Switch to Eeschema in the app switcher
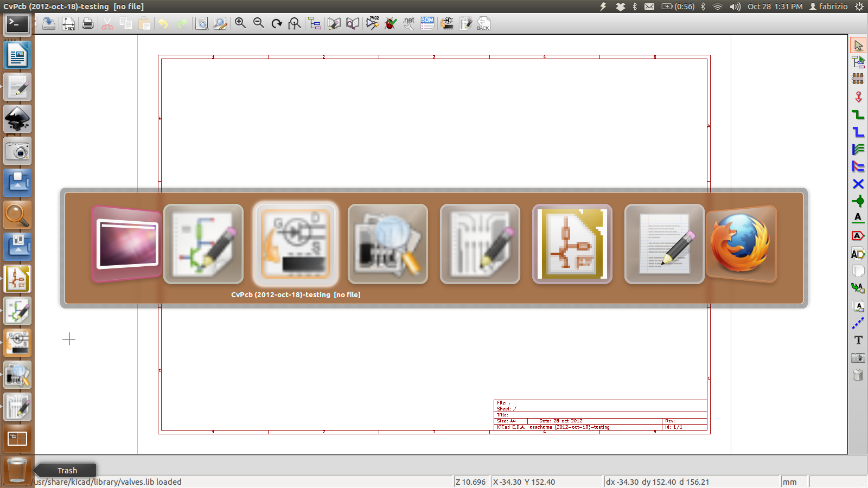Screen dimensions: 868x488 [x=203, y=244]
